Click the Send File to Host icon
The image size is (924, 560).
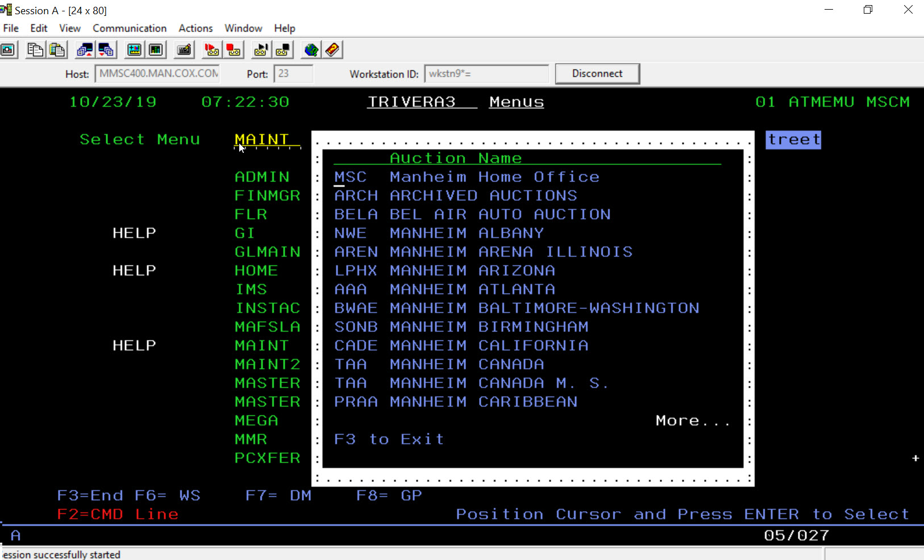click(85, 50)
